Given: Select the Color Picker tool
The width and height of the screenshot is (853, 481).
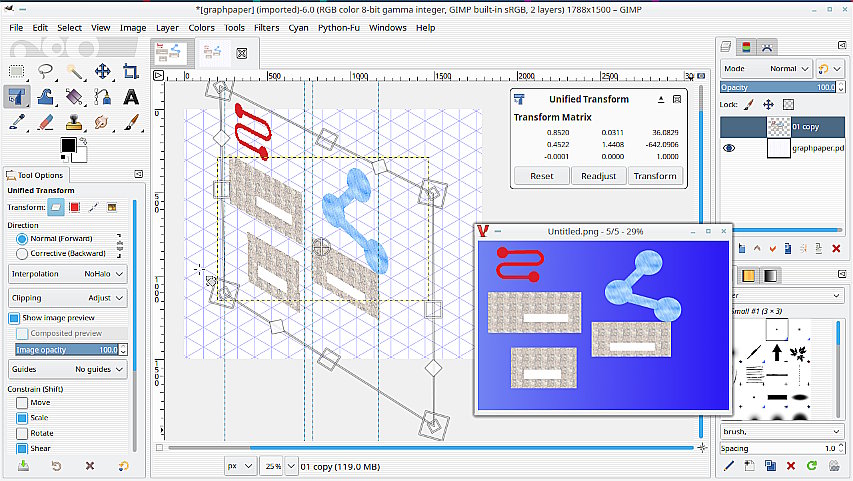Looking at the screenshot, I should click(x=17, y=122).
